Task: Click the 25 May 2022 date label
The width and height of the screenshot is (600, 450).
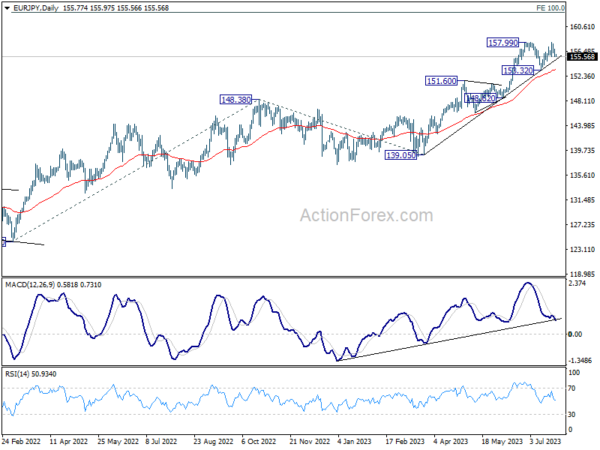Action: [x=118, y=441]
